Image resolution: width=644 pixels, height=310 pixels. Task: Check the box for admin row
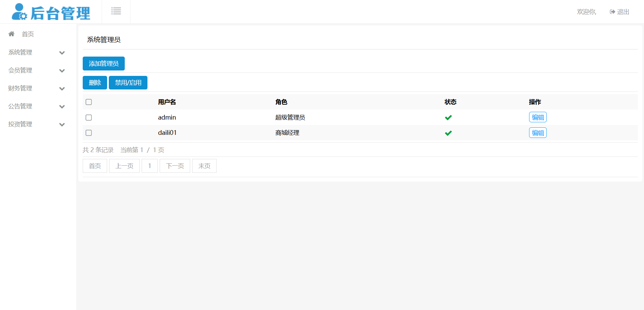[x=89, y=118]
